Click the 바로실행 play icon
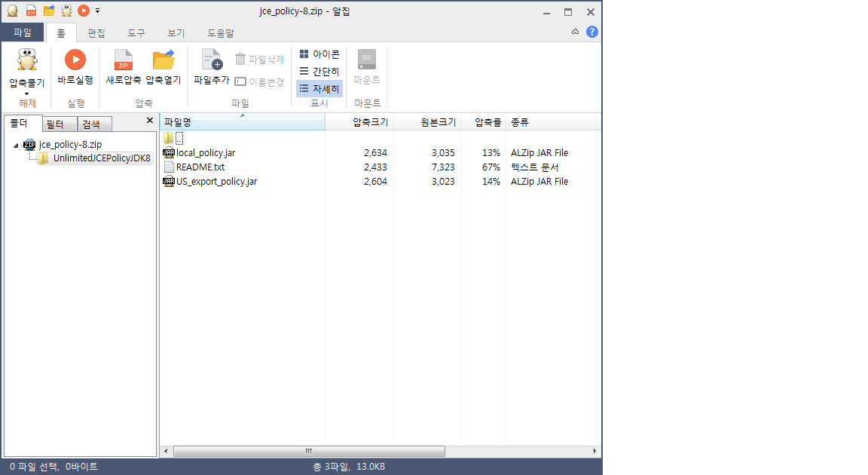Screen dimensions: 868x475 pyautogui.click(x=75, y=60)
